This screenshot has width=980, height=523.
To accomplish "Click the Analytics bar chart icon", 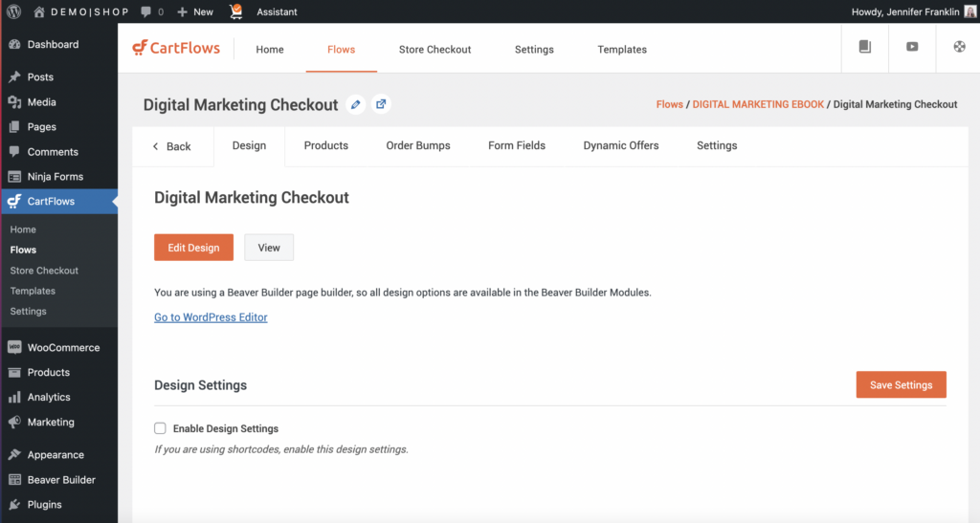I will coord(14,397).
